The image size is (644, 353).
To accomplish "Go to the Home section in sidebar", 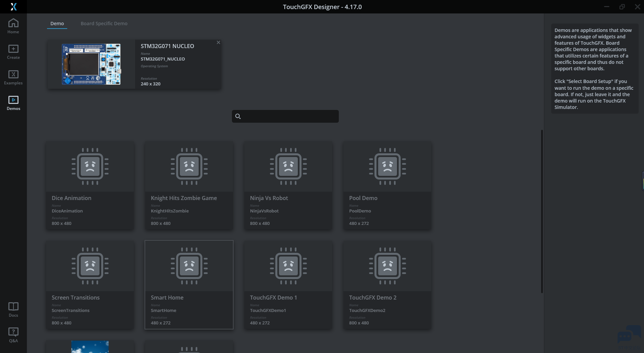I will (x=13, y=26).
